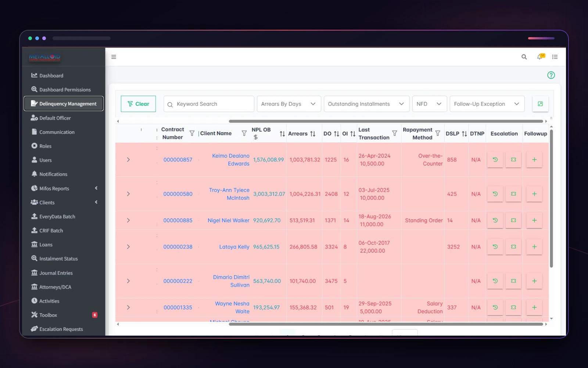Add followup for contract 000000857
The image size is (588, 368).
coord(534,160)
